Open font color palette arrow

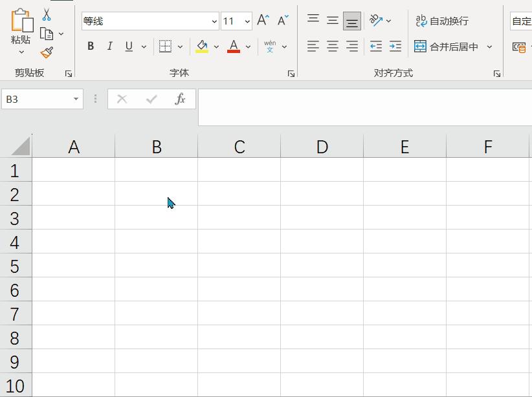[x=249, y=47]
